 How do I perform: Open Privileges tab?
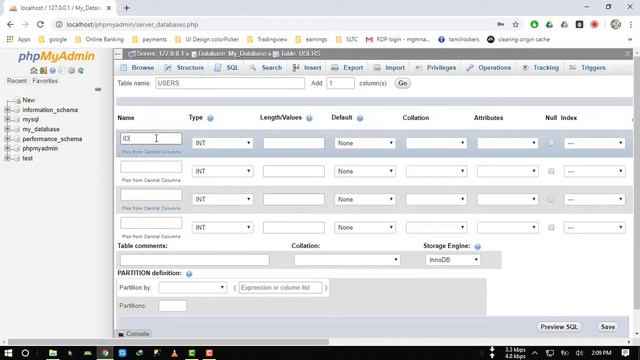pyautogui.click(x=436, y=68)
